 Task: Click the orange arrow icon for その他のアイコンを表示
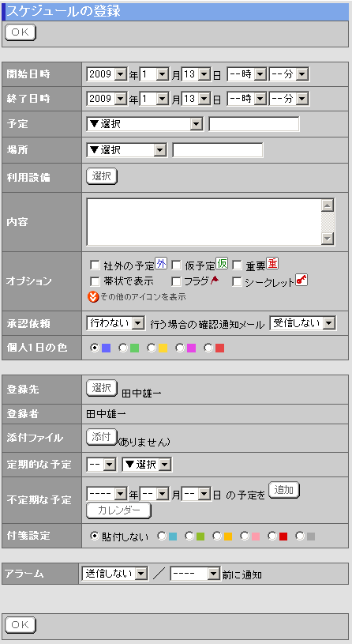click(x=94, y=296)
